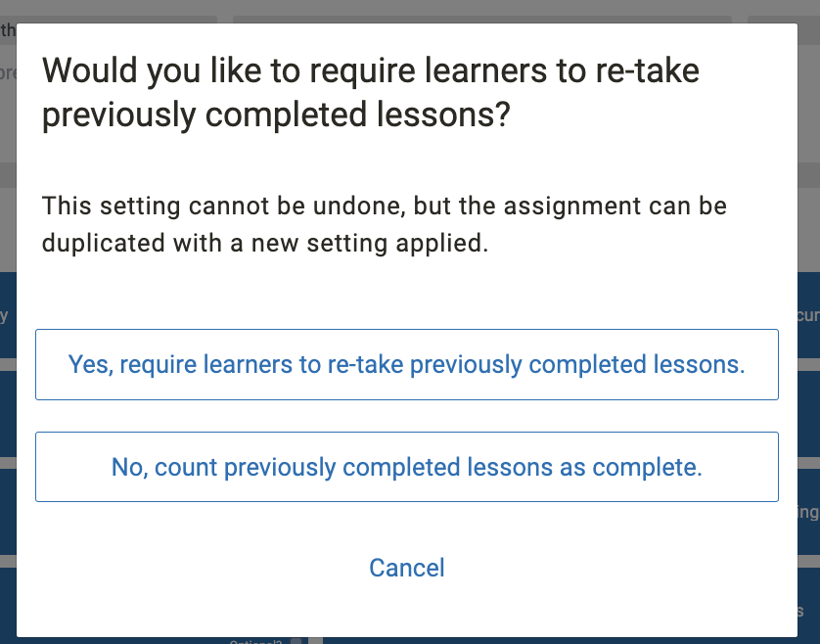Click the dialog heading about re-taking lessons

(372, 93)
